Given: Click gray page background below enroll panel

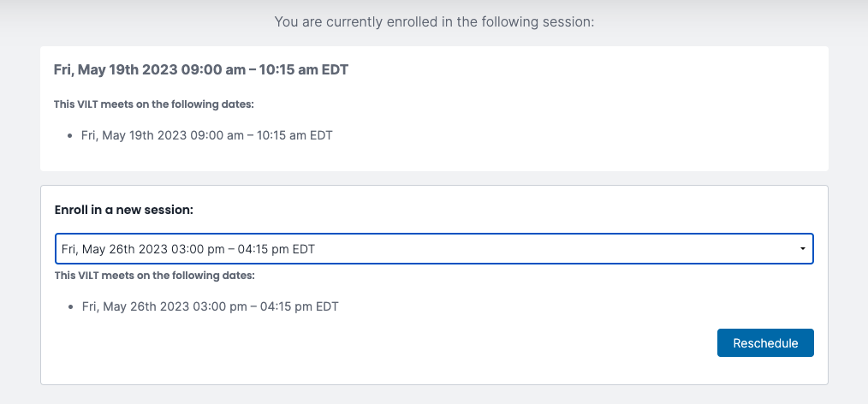Looking at the screenshot, I should [x=434, y=395].
